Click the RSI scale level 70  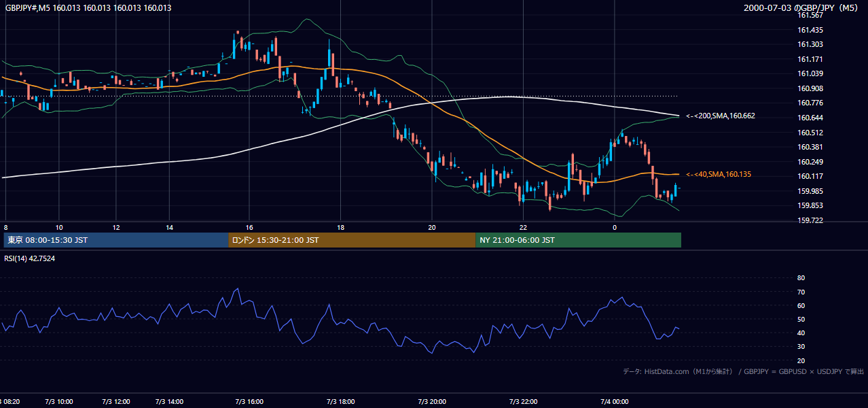coord(801,292)
